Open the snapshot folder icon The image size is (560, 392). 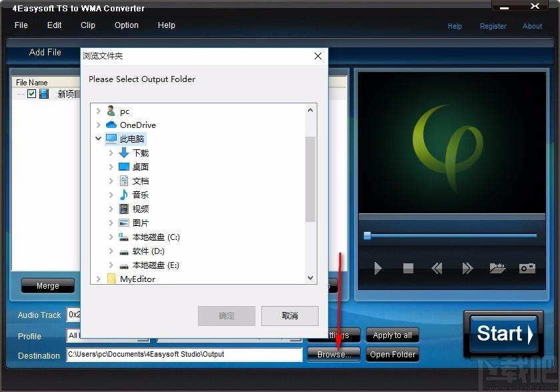[497, 268]
